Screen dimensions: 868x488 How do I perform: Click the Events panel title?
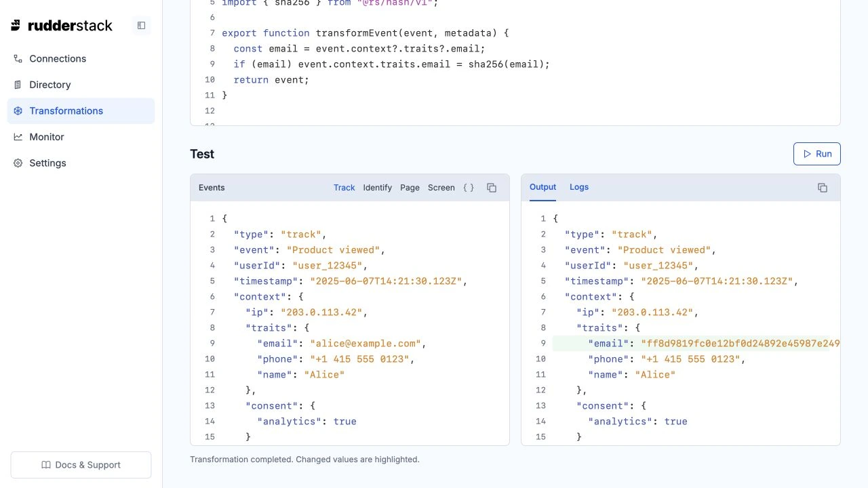(212, 188)
